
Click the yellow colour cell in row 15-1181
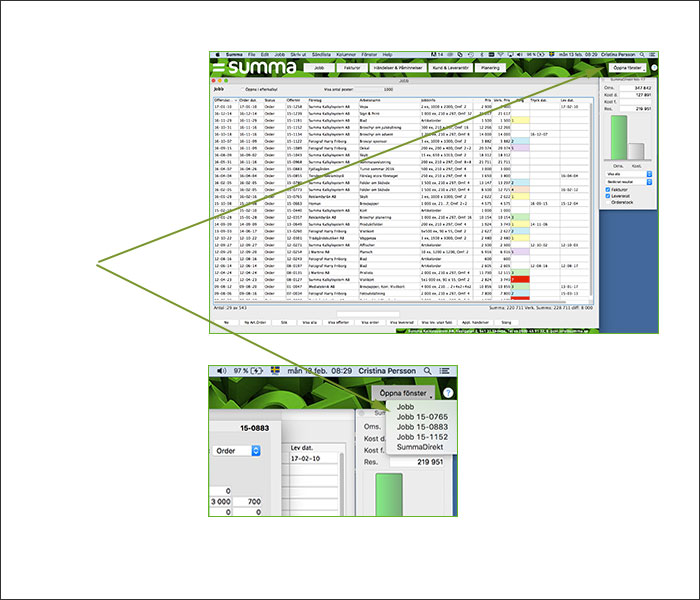pyautogui.click(x=520, y=121)
